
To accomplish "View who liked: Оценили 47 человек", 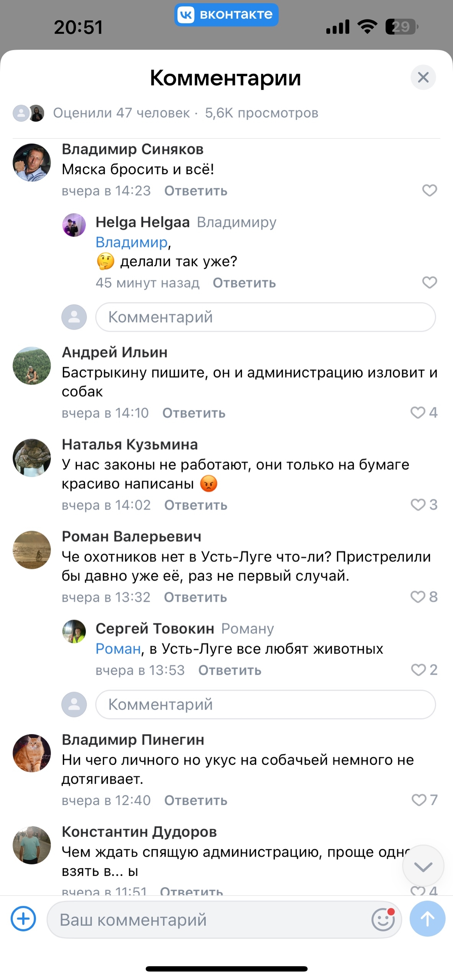I will point(121,113).
